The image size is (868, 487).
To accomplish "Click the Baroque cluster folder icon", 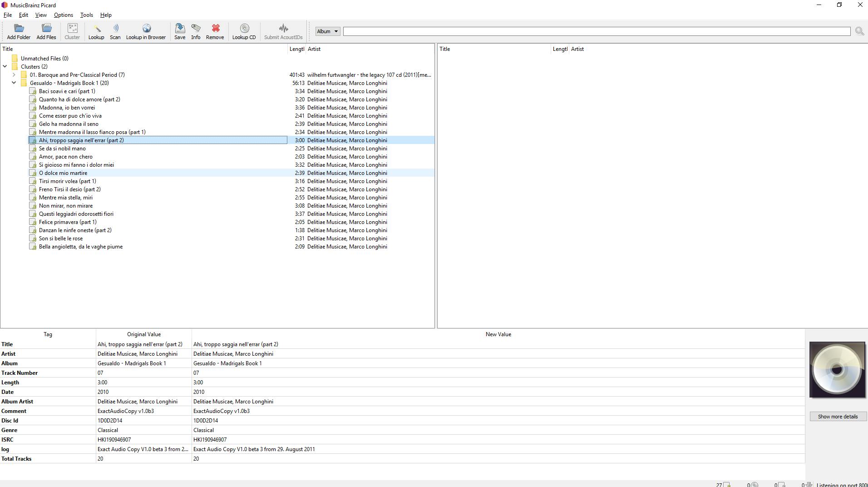I will coord(24,75).
